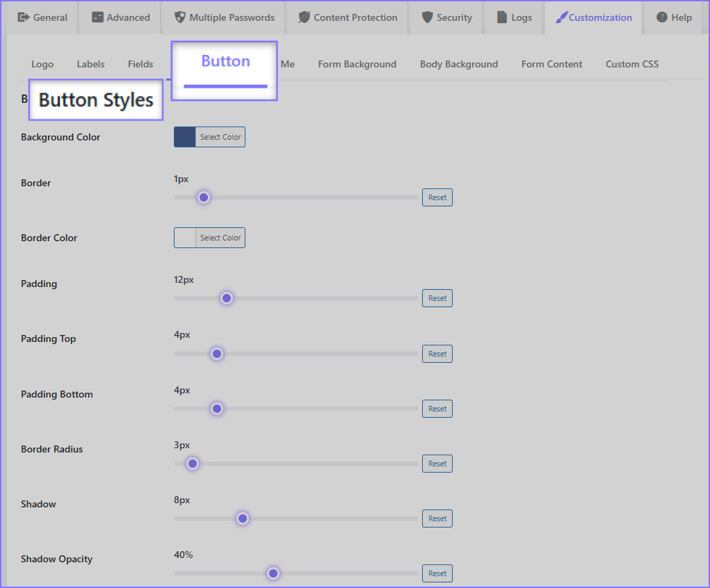Click the Multiple Passwords shield icon
Screen dimensions: 710x588
(x=180, y=17)
